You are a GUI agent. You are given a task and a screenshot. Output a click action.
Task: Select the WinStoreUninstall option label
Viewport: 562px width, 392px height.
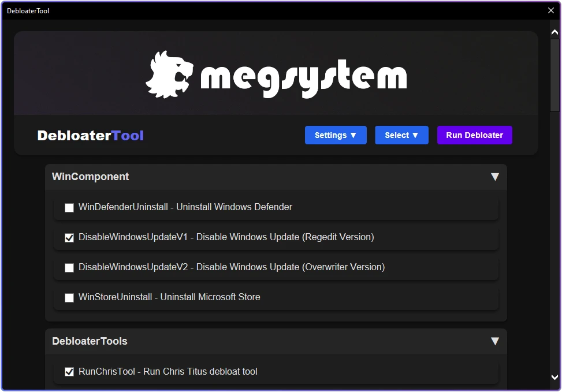coord(169,297)
